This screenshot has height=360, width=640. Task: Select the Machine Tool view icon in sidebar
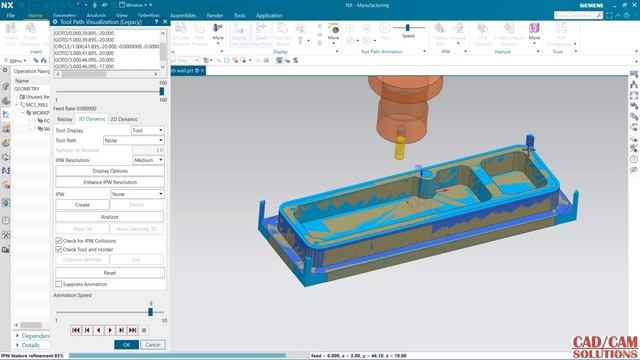pyautogui.click(x=6, y=128)
